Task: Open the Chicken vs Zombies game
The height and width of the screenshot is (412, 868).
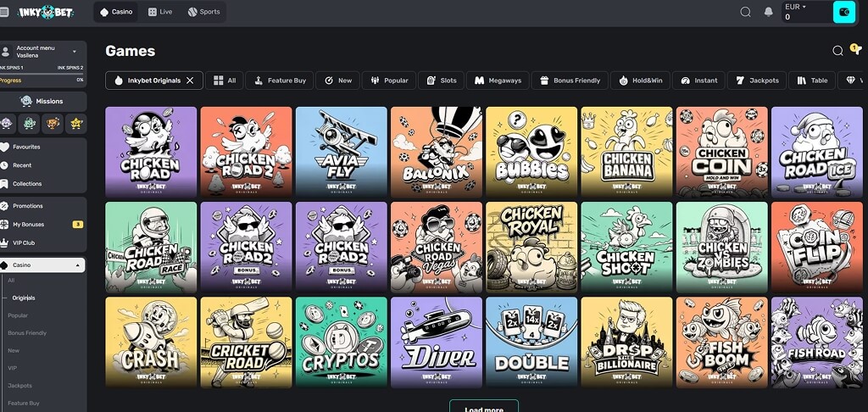Action: (x=722, y=248)
